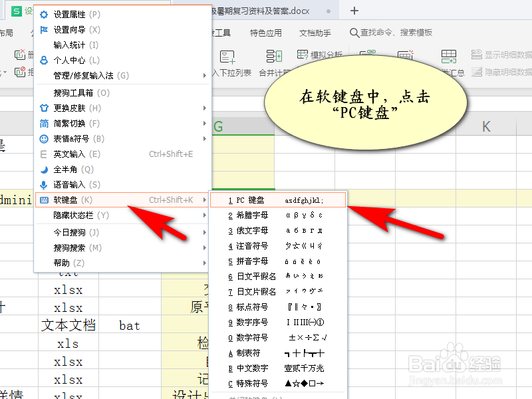This screenshot has width=532, height=399.
Task: Choose 8 标点符号 soft keyboard
Action: [x=278, y=307]
